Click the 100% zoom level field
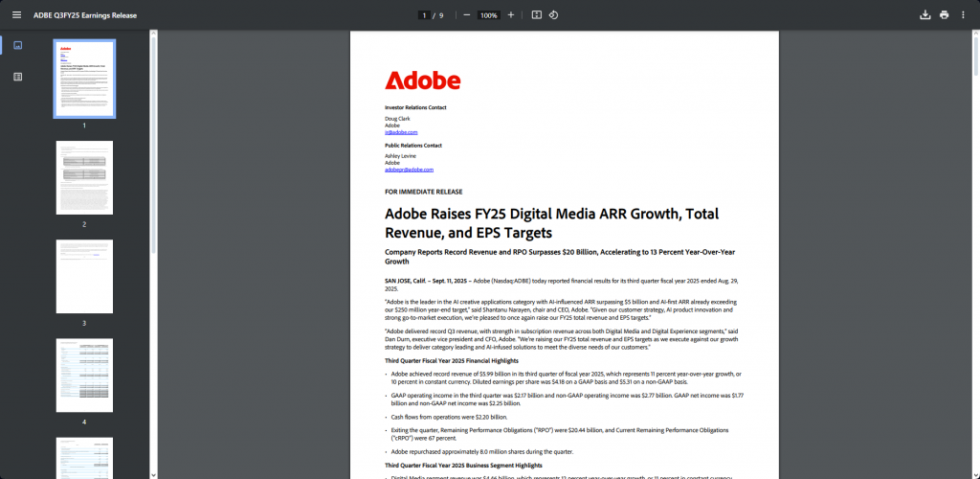Image resolution: width=980 pixels, height=479 pixels. tap(489, 15)
